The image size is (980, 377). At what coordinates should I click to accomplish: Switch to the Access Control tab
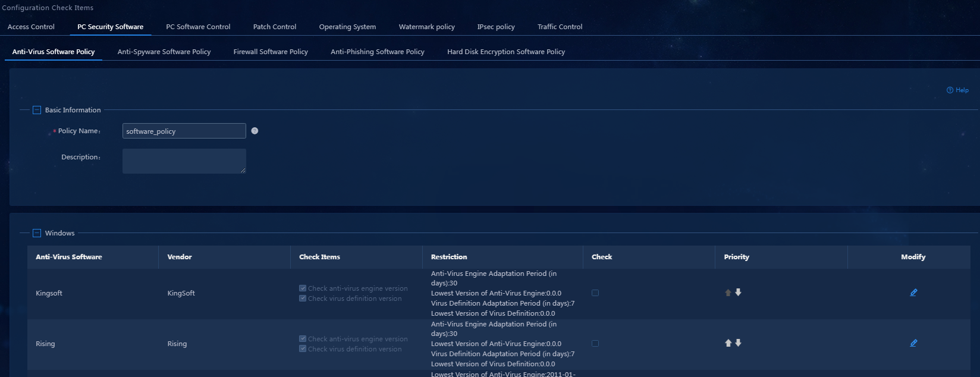tap(31, 27)
